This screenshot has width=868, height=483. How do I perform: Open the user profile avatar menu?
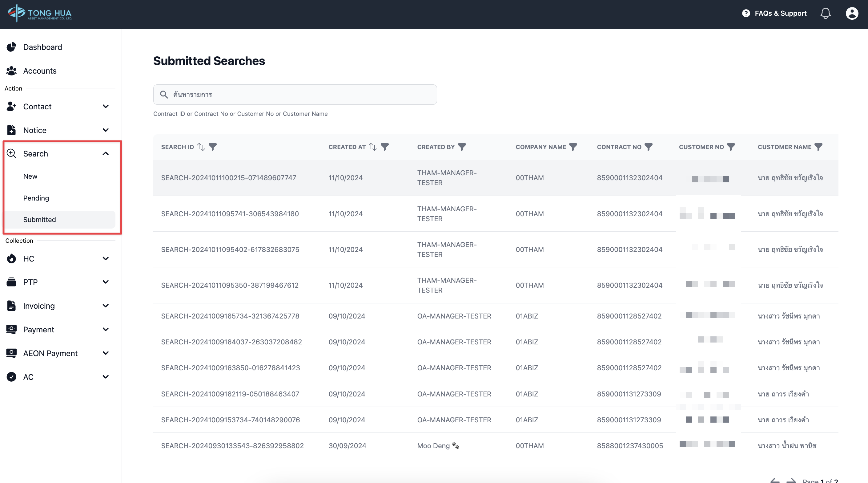click(851, 14)
